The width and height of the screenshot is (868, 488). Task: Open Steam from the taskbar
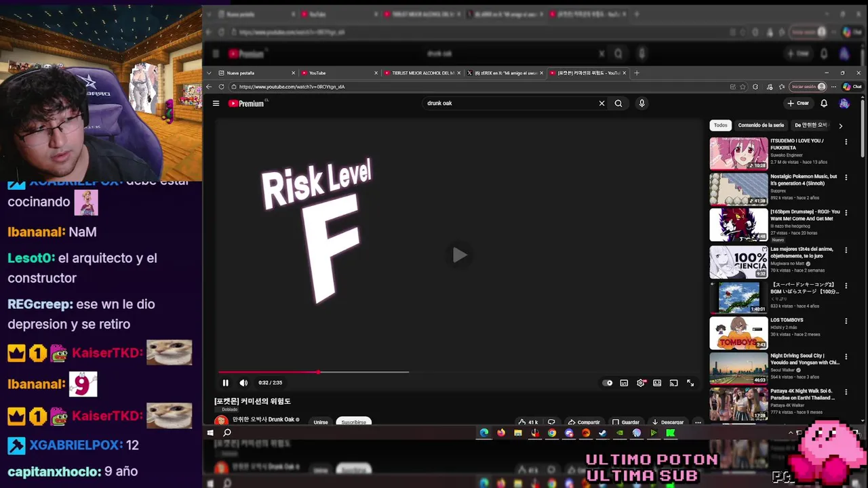point(603,432)
